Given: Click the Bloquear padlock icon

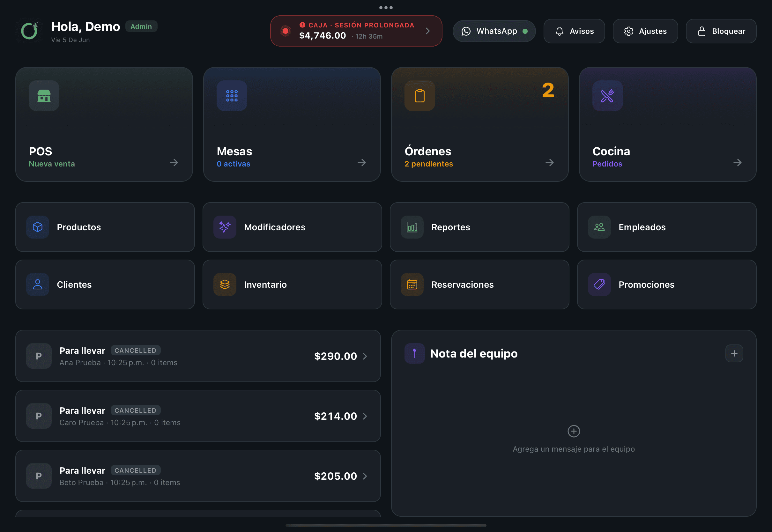Looking at the screenshot, I should [x=702, y=31].
